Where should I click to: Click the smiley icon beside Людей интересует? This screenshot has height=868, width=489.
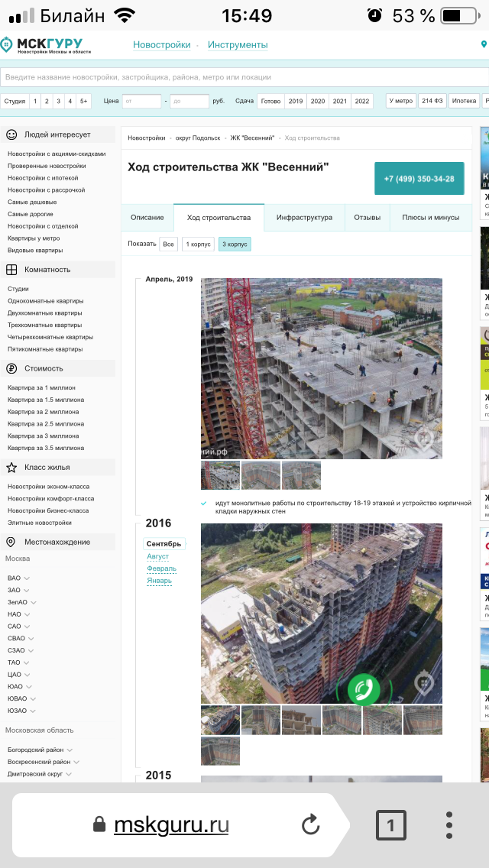11,134
